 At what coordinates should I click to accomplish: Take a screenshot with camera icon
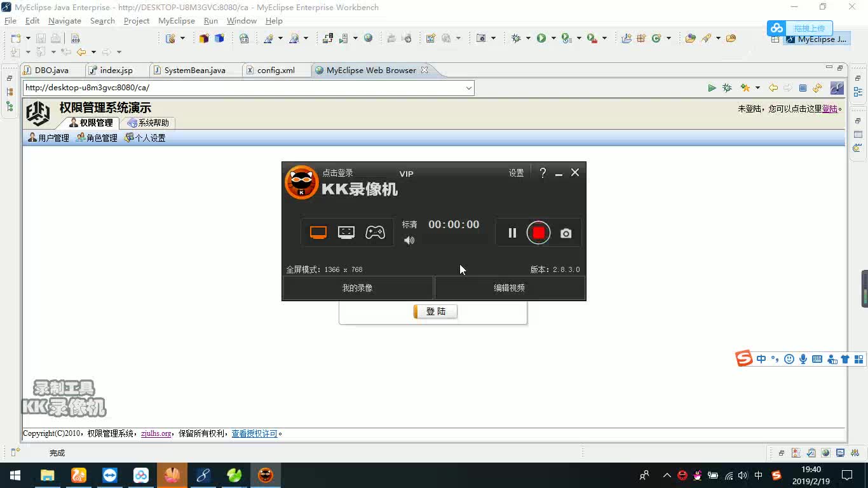pyautogui.click(x=566, y=234)
